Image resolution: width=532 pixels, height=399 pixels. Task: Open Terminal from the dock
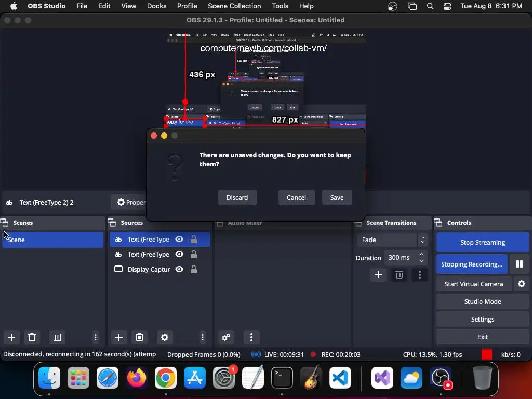(282, 378)
